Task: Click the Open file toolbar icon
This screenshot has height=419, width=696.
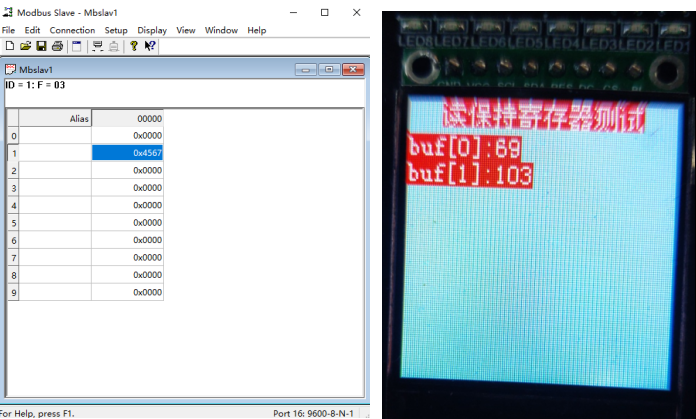Action: [x=25, y=46]
